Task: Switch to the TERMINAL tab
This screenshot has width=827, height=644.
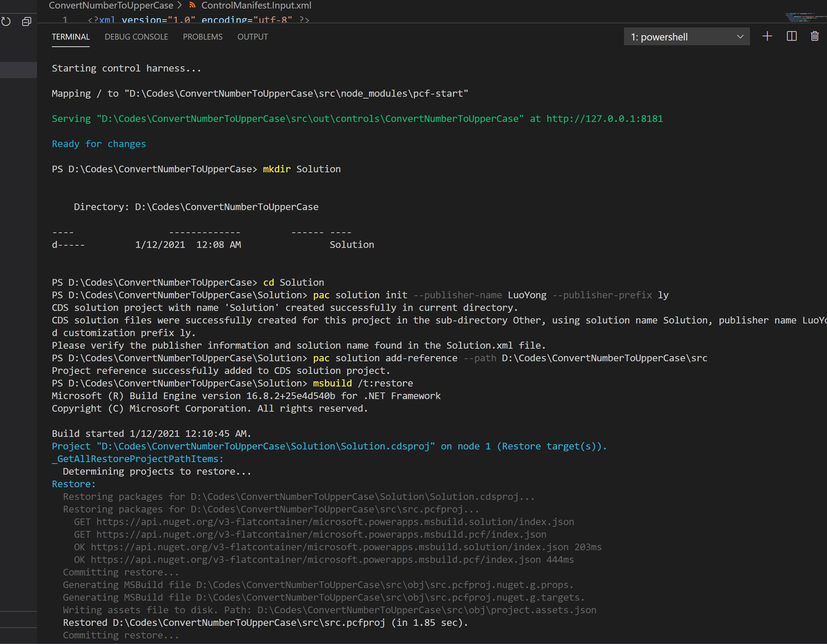Action: pyautogui.click(x=71, y=37)
